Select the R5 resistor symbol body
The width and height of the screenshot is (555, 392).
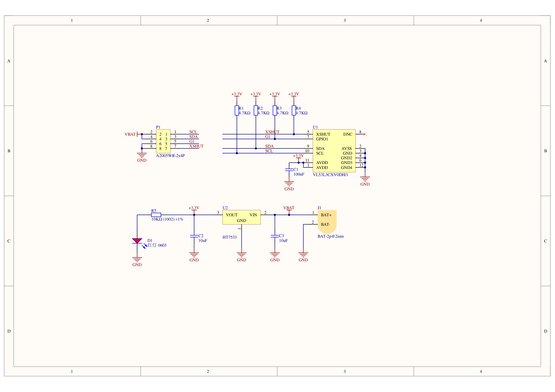click(x=156, y=215)
